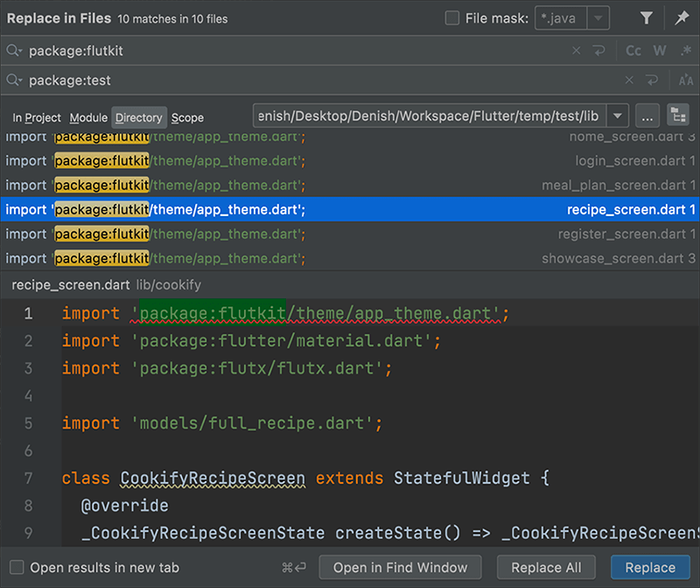Open the directory path dropdown
Viewport: 700px width, 588px height.
pyautogui.click(x=618, y=116)
